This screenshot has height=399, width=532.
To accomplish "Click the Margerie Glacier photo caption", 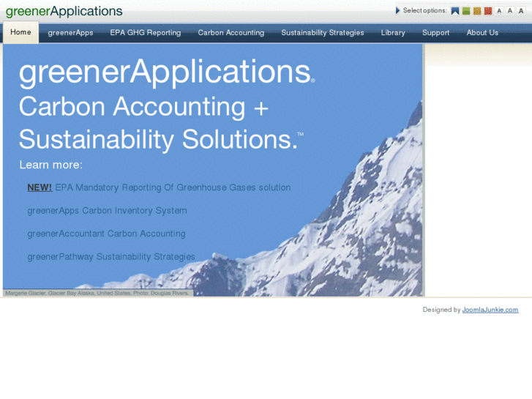I will click(97, 293).
